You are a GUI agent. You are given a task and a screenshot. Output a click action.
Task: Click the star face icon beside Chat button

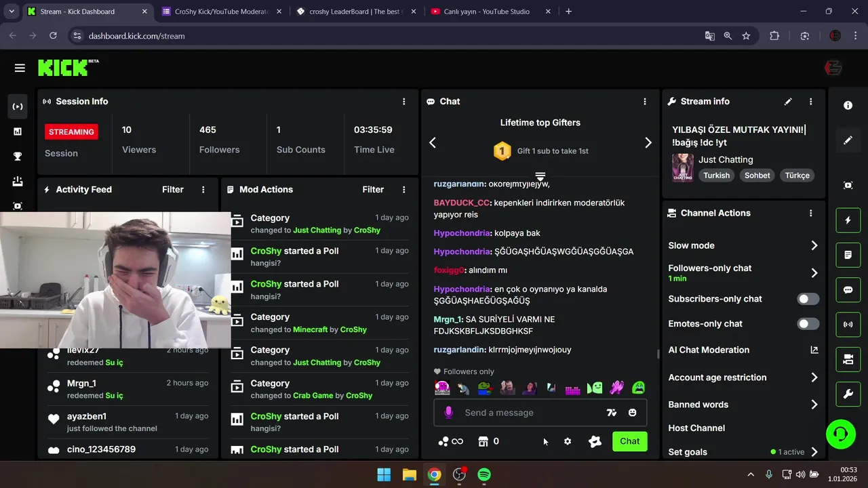595,441
